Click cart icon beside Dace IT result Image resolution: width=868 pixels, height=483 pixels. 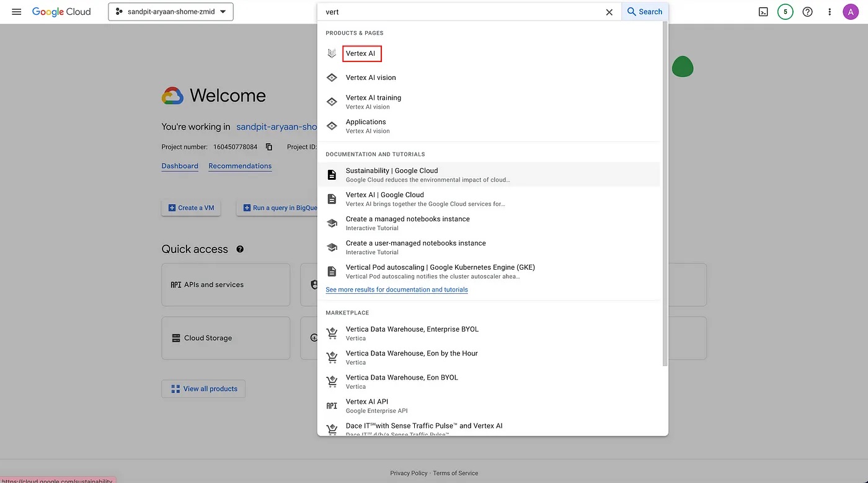coord(332,428)
